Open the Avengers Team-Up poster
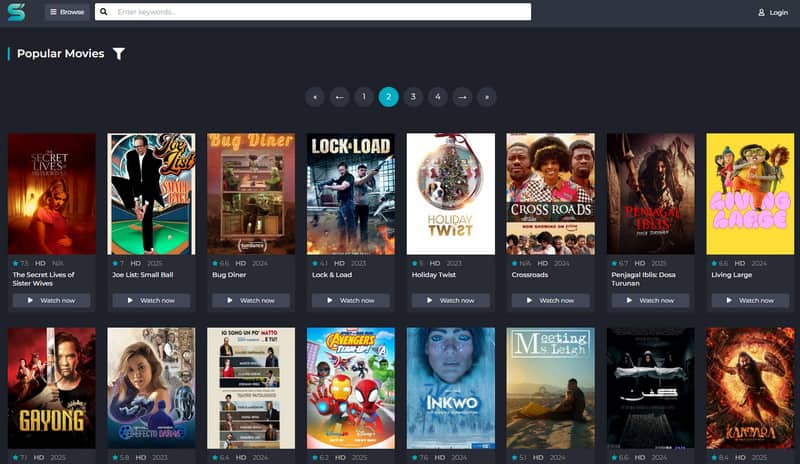The image size is (800, 464). click(351, 388)
